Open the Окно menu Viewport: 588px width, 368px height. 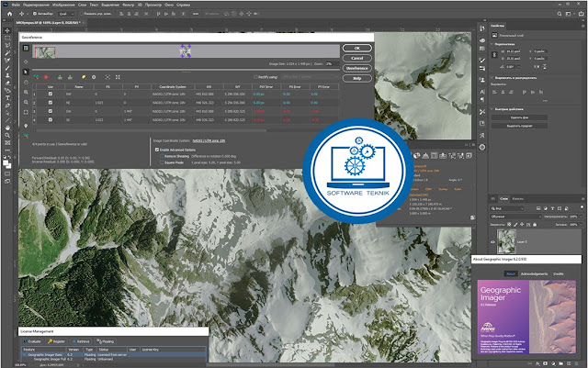(169, 5)
